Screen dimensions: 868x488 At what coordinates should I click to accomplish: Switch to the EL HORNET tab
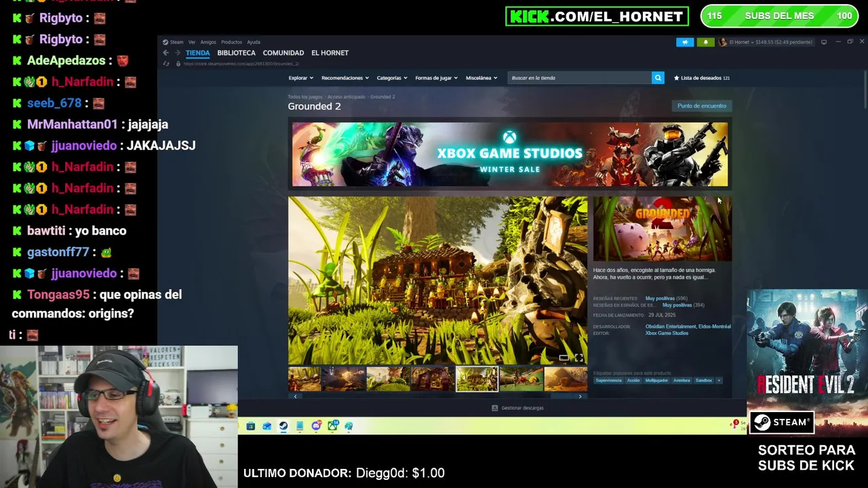[330, 53]
